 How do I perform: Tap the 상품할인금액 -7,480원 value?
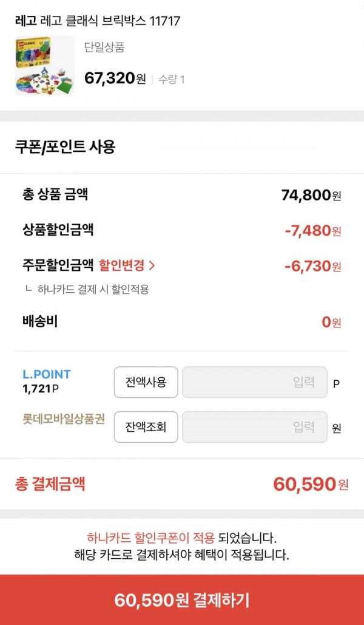pos(313,230)
